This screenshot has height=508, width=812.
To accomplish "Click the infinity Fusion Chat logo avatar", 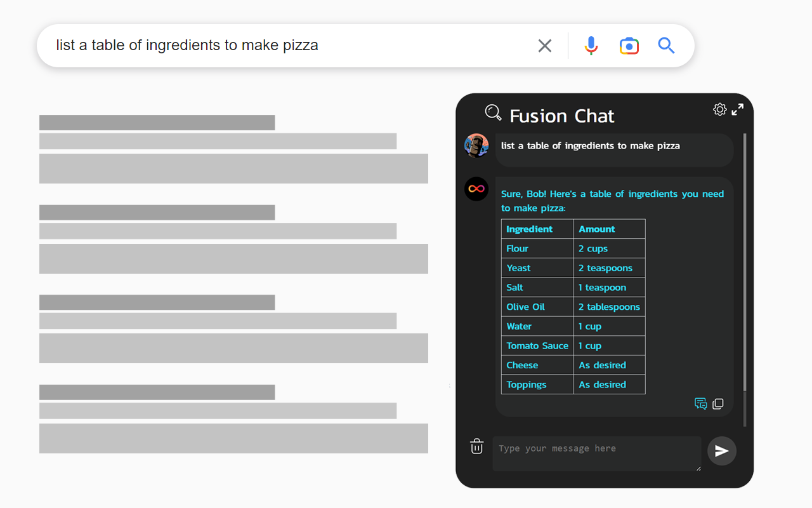I will click(476, 189).
